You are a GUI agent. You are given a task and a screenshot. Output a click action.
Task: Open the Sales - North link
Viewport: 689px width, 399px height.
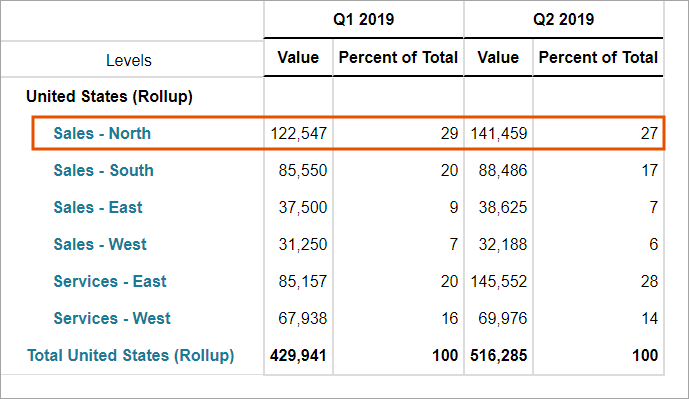[x=102, y=133]
